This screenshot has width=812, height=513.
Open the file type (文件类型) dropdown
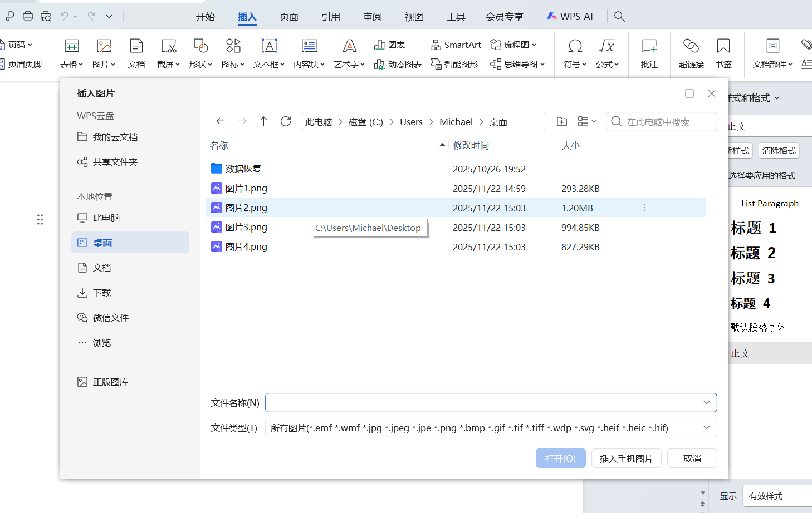pos(706,427)
